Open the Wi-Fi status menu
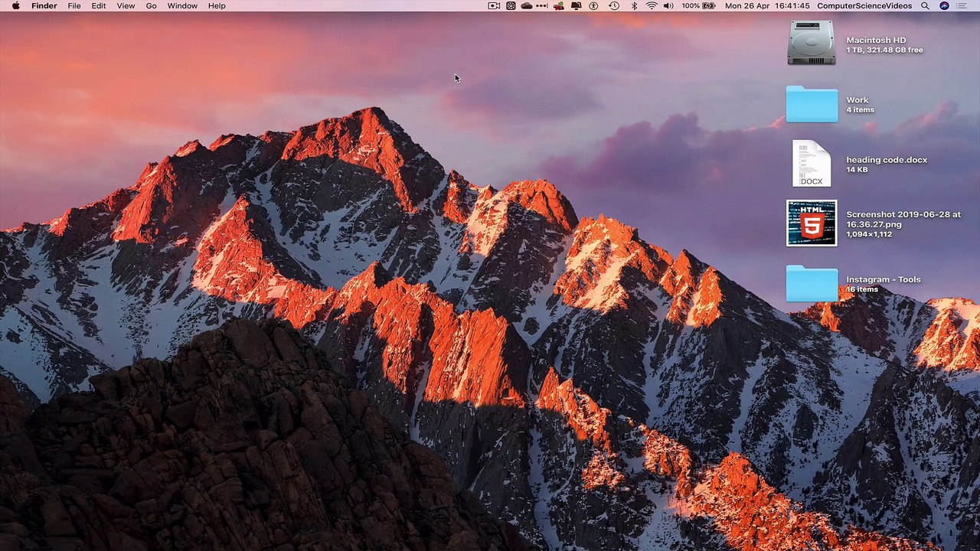Viewport: 980px width, 551px height. (x=652, y=5)
